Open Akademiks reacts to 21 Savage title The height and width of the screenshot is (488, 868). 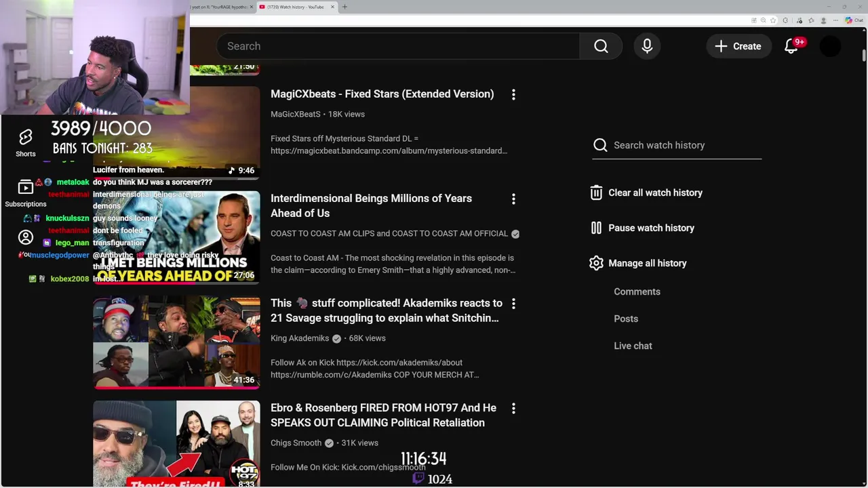coord(387,310)
